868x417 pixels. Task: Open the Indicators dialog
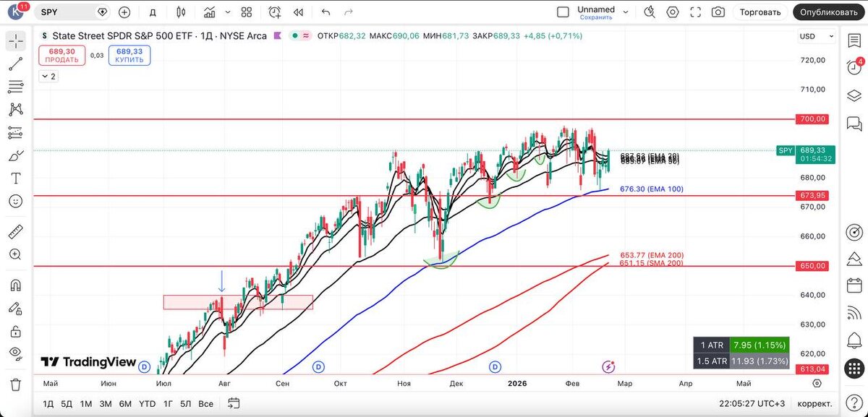209,12
